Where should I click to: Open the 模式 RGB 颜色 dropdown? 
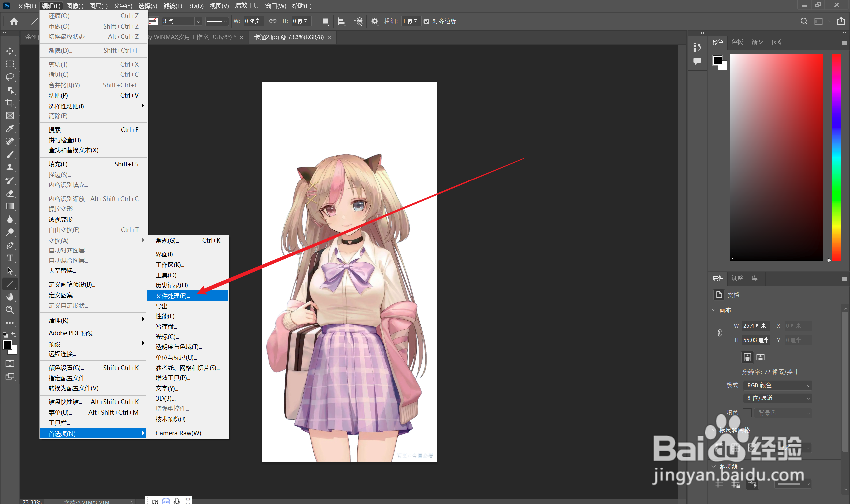[778, 385]
